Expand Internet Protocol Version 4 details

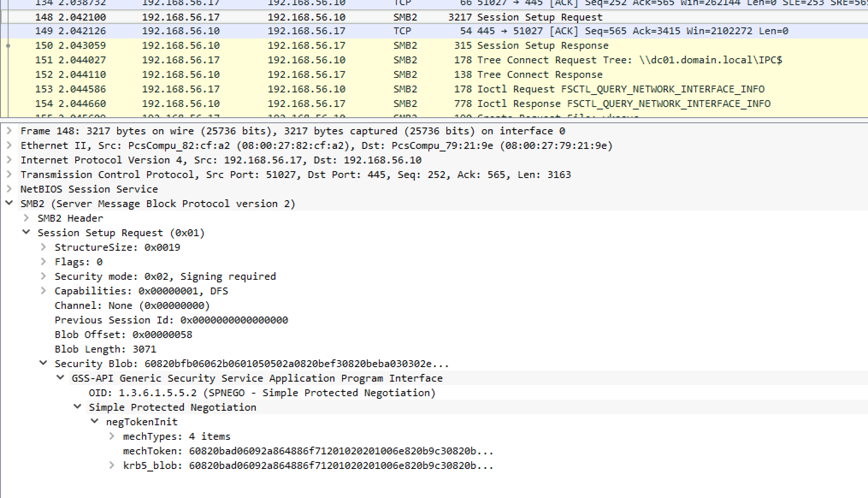9,160
